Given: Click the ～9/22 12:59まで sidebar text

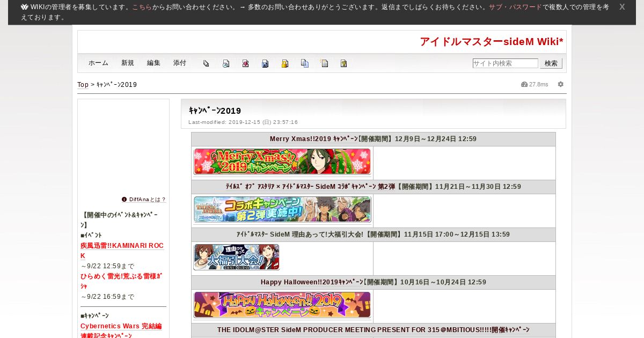Looking at the screenshot, I should (x=107, y=266).
